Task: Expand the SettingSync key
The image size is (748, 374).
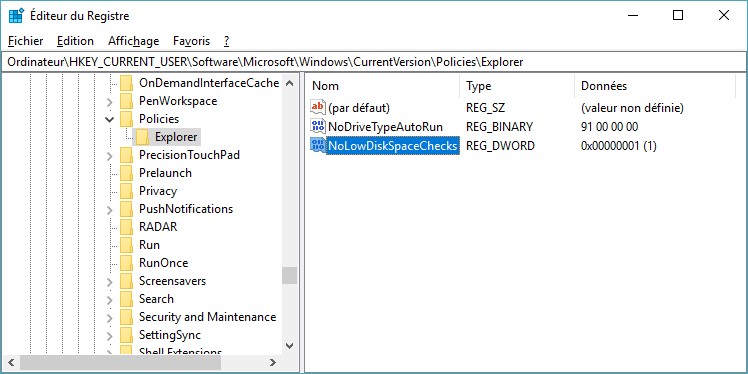Action: pos(110,335)
